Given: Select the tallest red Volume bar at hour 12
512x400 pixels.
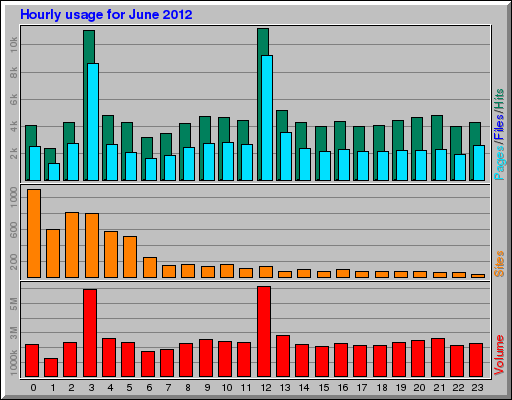Looking at the screenshot, I should (x=264, y=332).
